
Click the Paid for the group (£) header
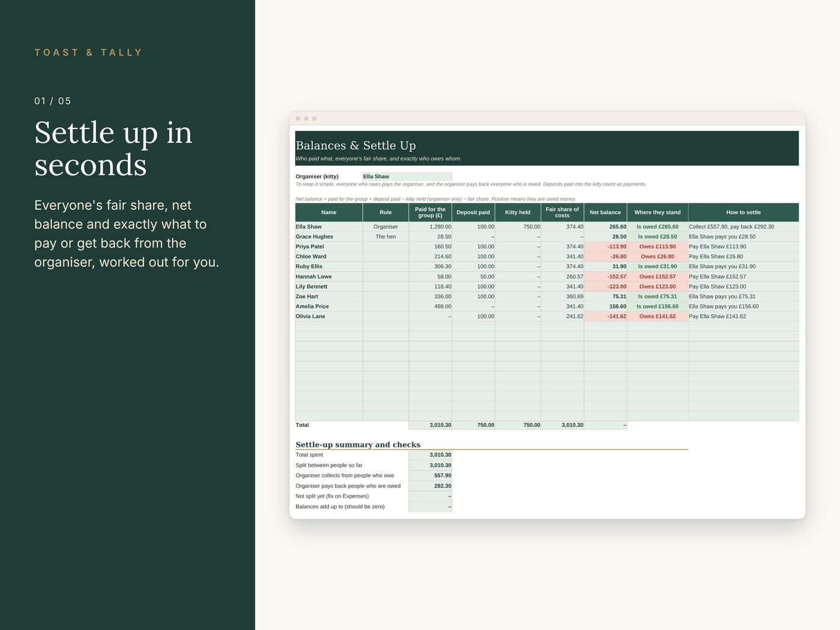click(430, 212)
